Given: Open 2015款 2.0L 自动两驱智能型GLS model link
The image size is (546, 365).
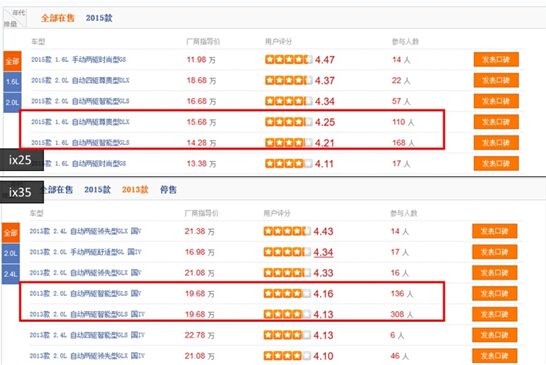Looking at the screenshot, I should [80, 101].
